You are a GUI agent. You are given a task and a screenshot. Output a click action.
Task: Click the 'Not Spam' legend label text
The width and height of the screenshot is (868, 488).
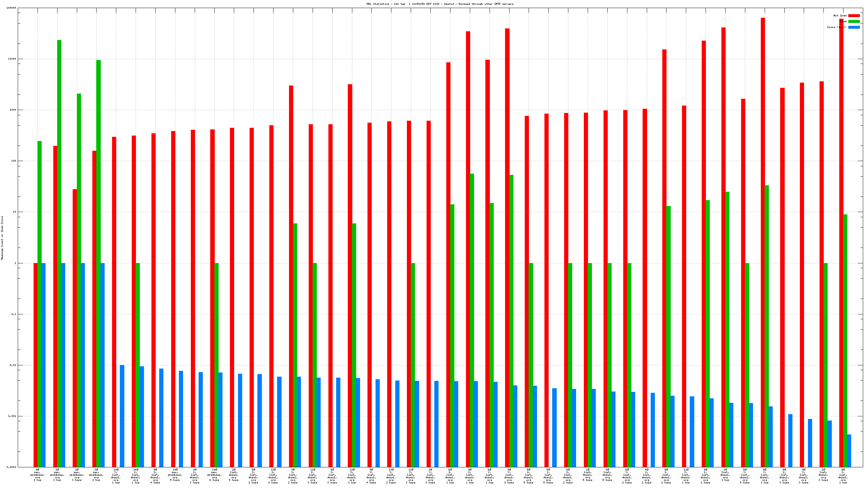coord(840,15)
